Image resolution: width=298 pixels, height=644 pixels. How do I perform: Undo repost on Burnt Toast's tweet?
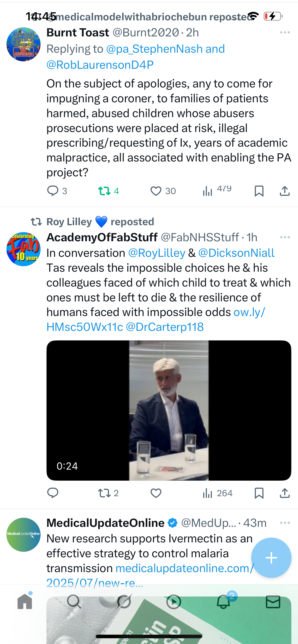(104, 191)
